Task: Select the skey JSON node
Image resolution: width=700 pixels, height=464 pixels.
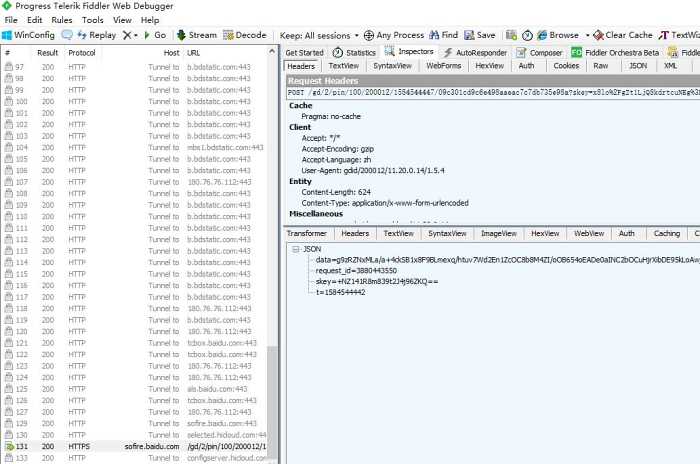Action: tap(377, 282)
